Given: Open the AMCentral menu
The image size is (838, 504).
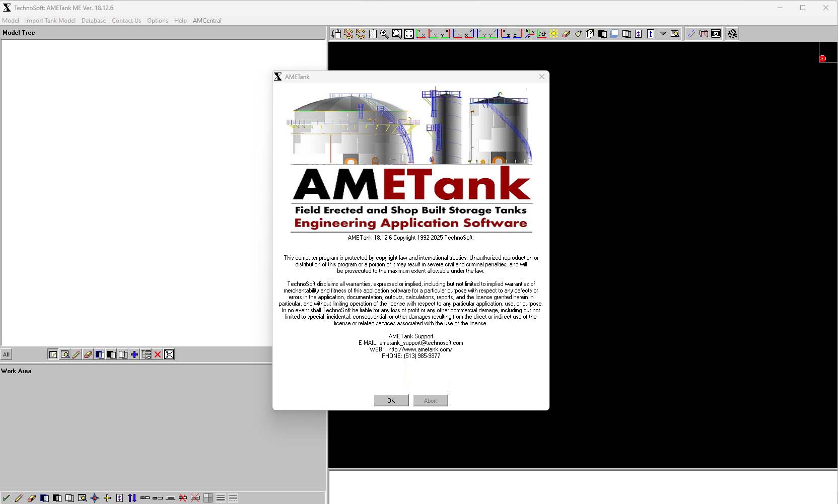Looking at the screenshot, I should [x=207, y=21].
